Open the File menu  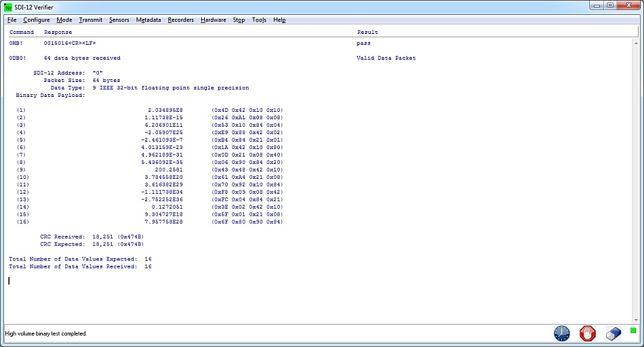(12, 20)
